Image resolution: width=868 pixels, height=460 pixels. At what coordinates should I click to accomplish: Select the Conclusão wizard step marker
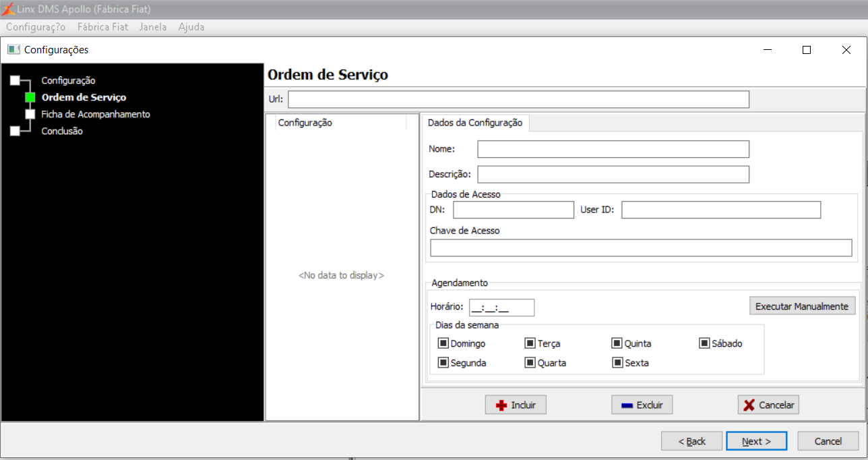coord(15,131)
